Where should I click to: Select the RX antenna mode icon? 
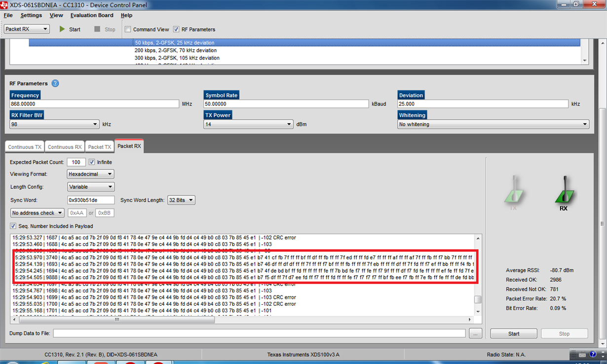point(564,193)
